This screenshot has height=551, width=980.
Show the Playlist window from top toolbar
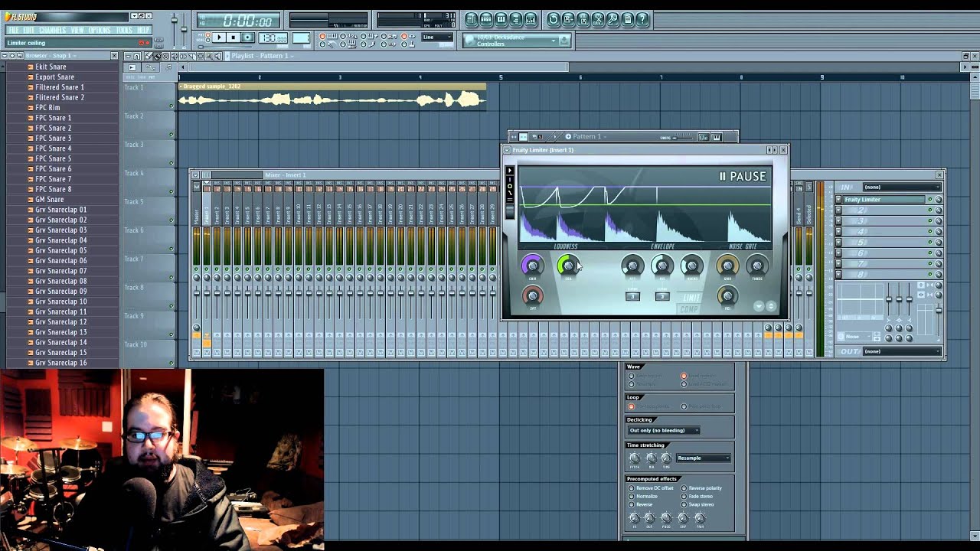(x=472, y=19)
